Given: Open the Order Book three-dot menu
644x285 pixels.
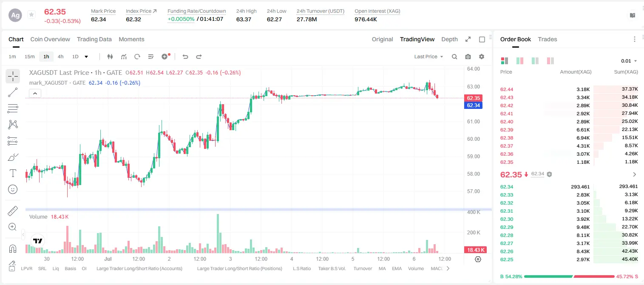Looking at the screenshot, I should (x=635, y=39).
